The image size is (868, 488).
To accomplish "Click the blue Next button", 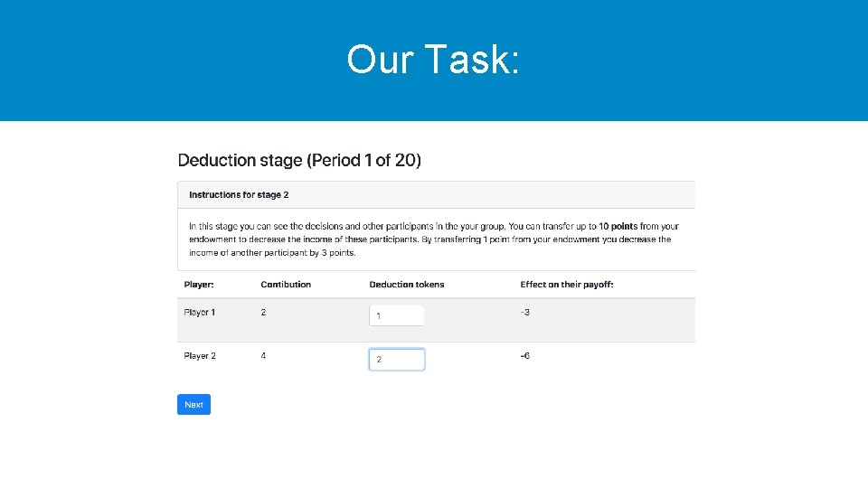I will coord(193,404).
